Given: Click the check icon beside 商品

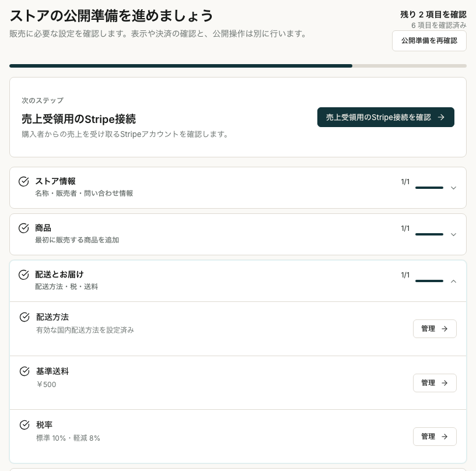Looking at the screenshot, I should 24,228.
